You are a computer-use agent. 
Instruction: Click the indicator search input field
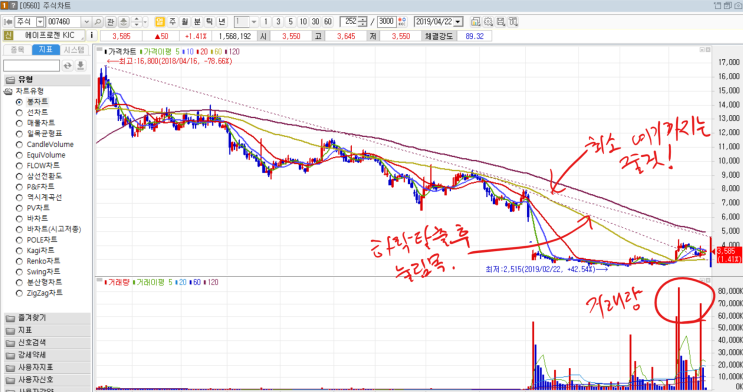point(31,65)
